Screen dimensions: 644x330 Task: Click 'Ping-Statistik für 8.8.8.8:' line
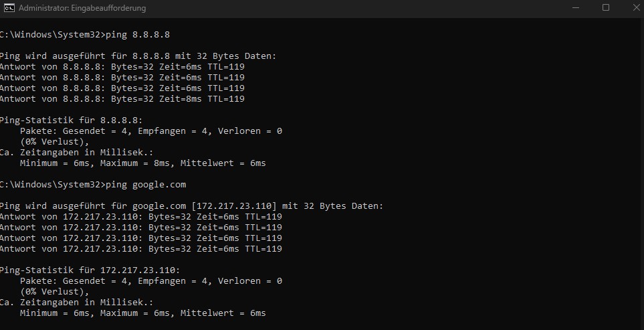pos(71,120)
